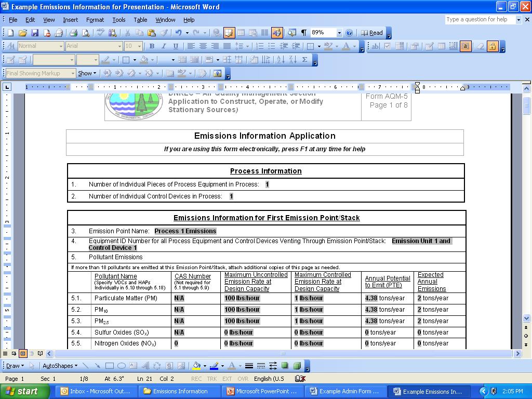The height and width of the screenshot is (399, 532).
Task: Open the Table menu
Action: (x=140, y=20)
